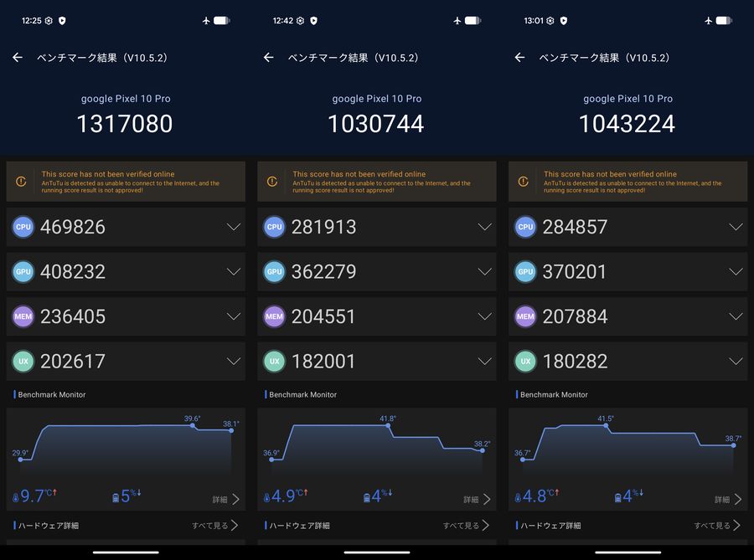Tap the unverified score warning text above 284857
The height and width of the screenshot is (560, 754).
pyautogui.click(x=633, y=182)
